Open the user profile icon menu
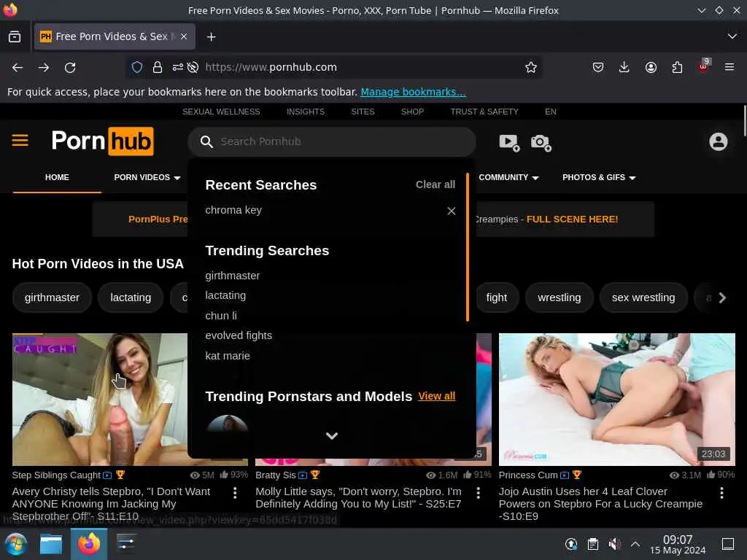The height and width of the screenshot is (560, 747). click(718, 142)
